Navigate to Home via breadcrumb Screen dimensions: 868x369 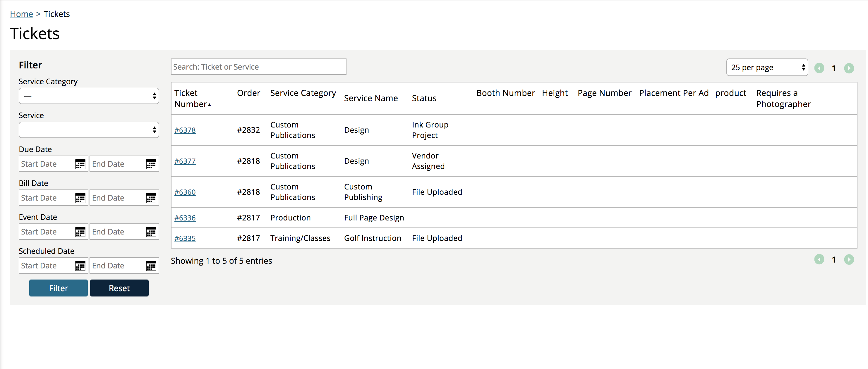point(21,14)
